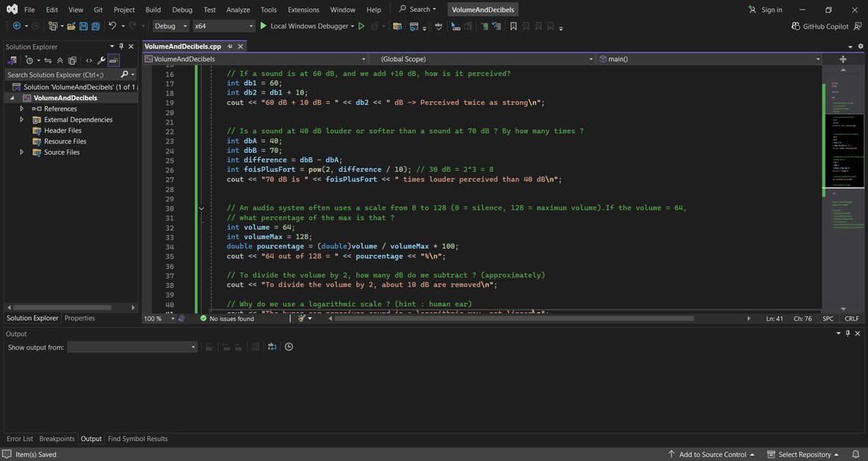Click the Undo arrow icon

[x=113, y=26]
